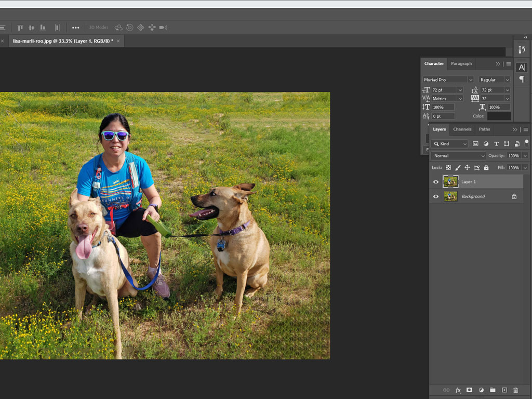Open the fx layer styles menu
Viewport: 532px width, 399px height.
(458, 390)
